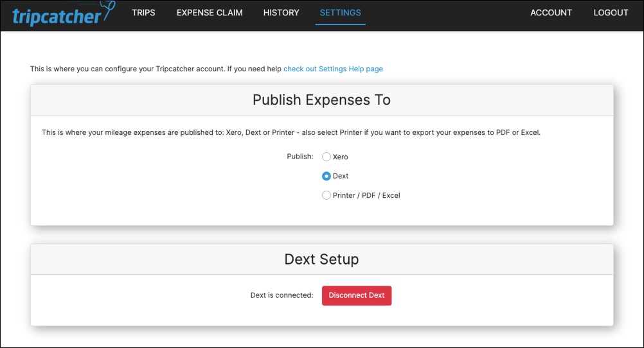The width and height of the screenshot is (644, 348).
Task: Select the Settings navigation tab
Action: pos(340,13)
